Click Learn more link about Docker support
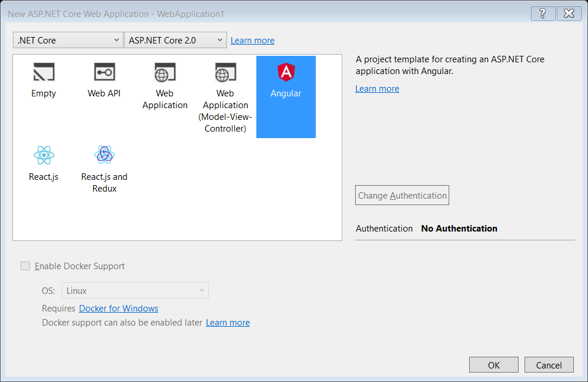Viewport: 588px width, 382px height. [228, 323]
